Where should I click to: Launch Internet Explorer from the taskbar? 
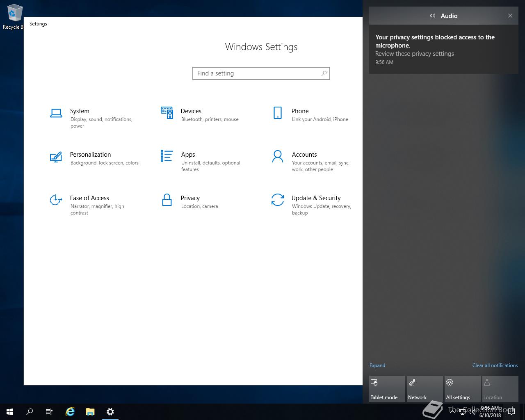point(70,412)
